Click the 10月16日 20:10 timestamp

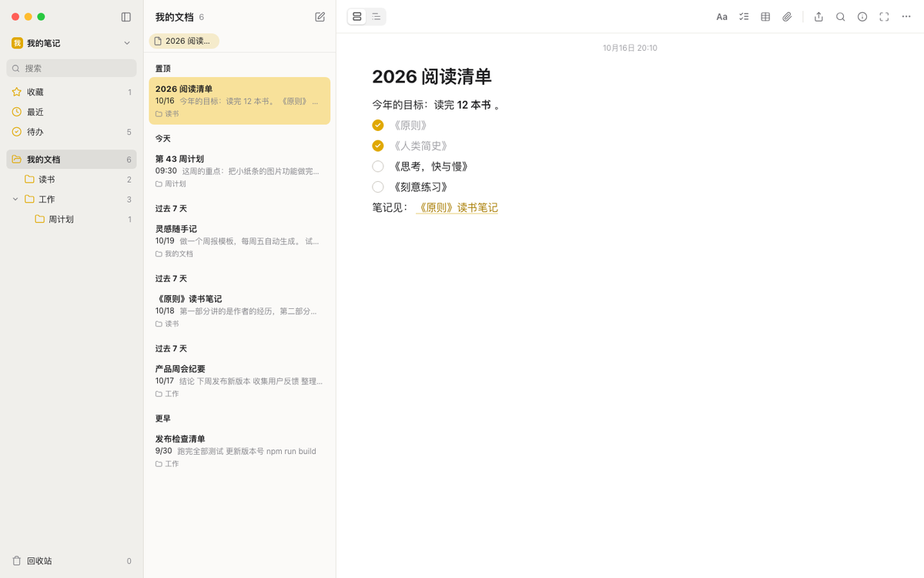pyautogui.click(x=630, y=48)
